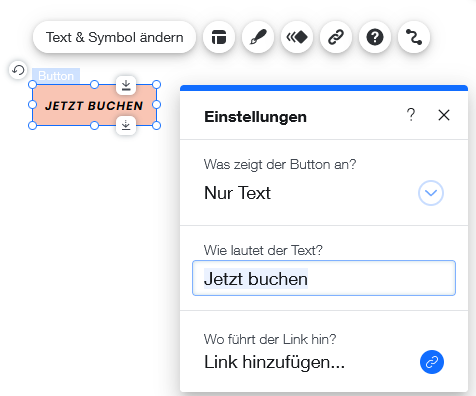Viewport: 476px width, 396px height.
Task: Click Link hinzufügen... text
Action: point(274,362)
